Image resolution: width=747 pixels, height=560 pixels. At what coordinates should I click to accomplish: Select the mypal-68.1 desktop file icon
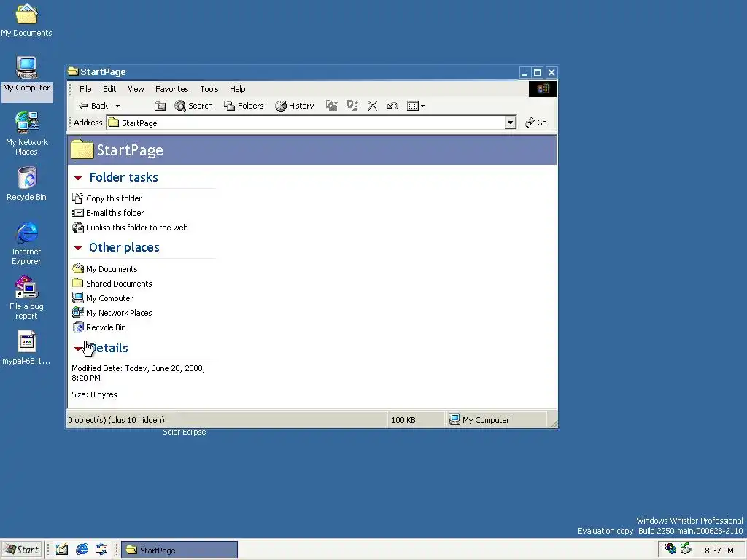tap(26, 348)
